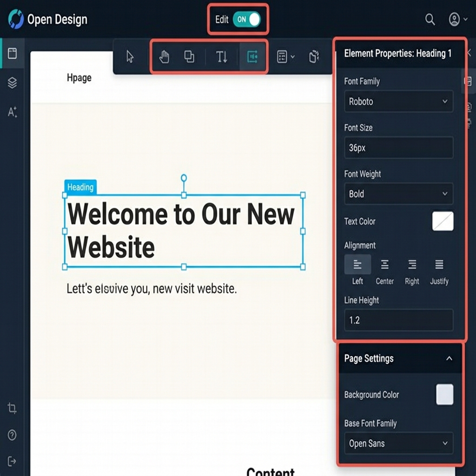Viewport: 476px width, 476px height.
Task: Click the heading text Welcome to Our New Website
Action: [x=181, y=231]
